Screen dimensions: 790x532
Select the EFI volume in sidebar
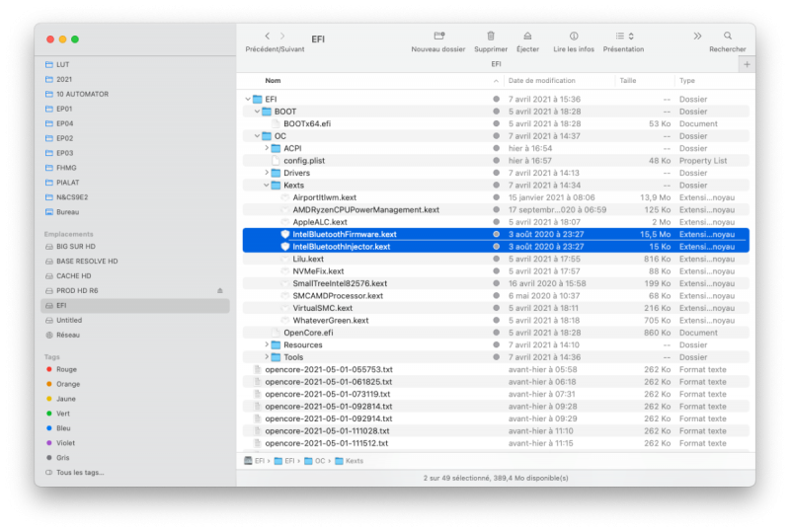point(135,305)
